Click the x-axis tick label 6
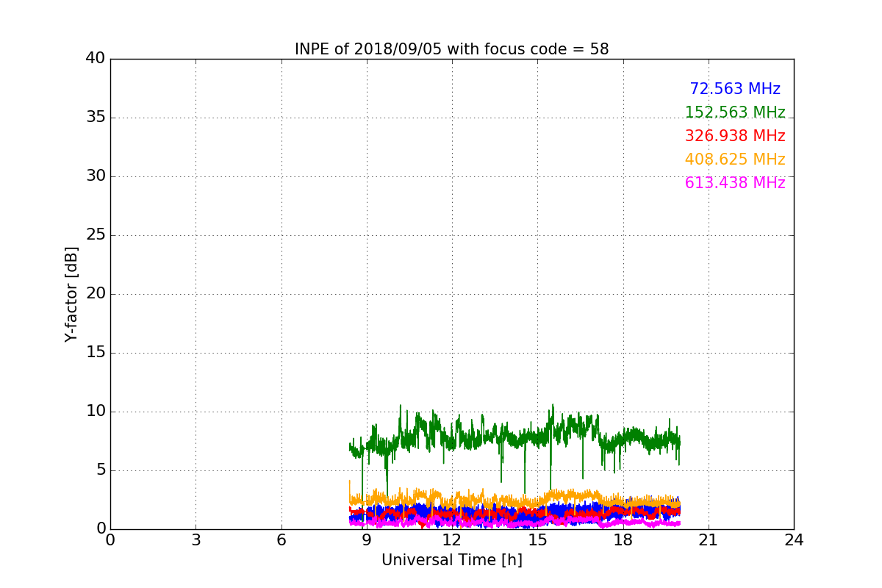 point(281,540)
